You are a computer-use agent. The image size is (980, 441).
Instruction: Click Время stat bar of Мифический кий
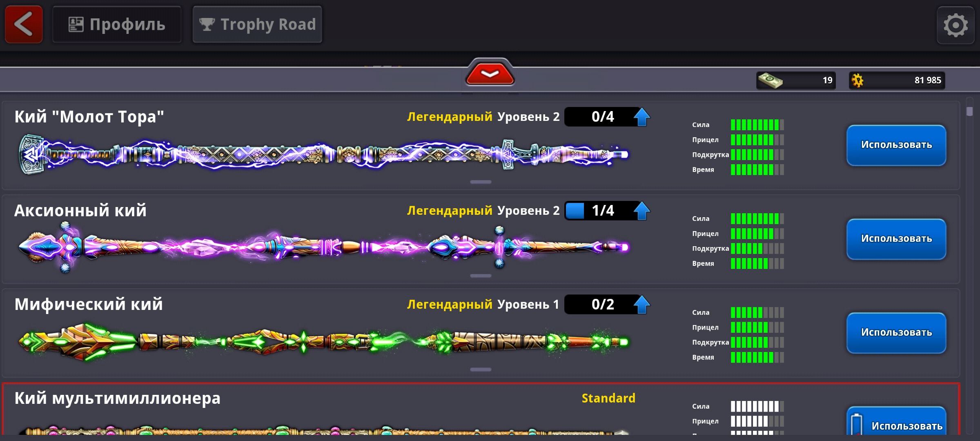[x=757, y=357]
